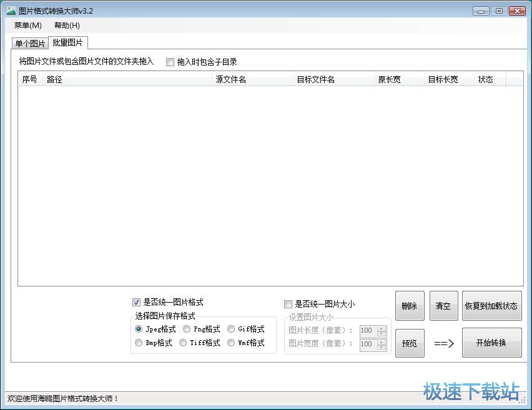This screenshot has width=532, height=410.
Task: Open the 菜单(M) menu
Action: tap(29, 25)
